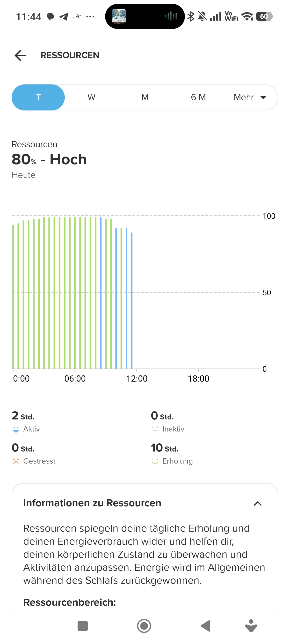The width and height of the screenshot is (290, 644).
Task: Tap the accessibility person icon in navigation bar
Action: (251, 626)
